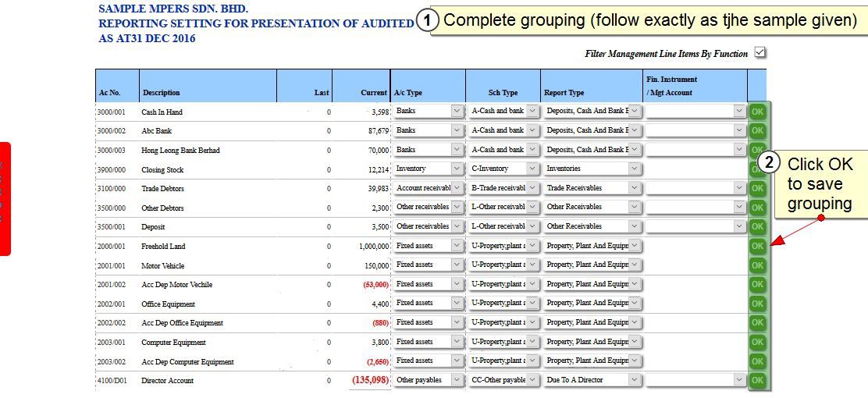Screen dimensions: 868x398
Task: Click OK for Freehold Land row
Action: click(756, 246)
